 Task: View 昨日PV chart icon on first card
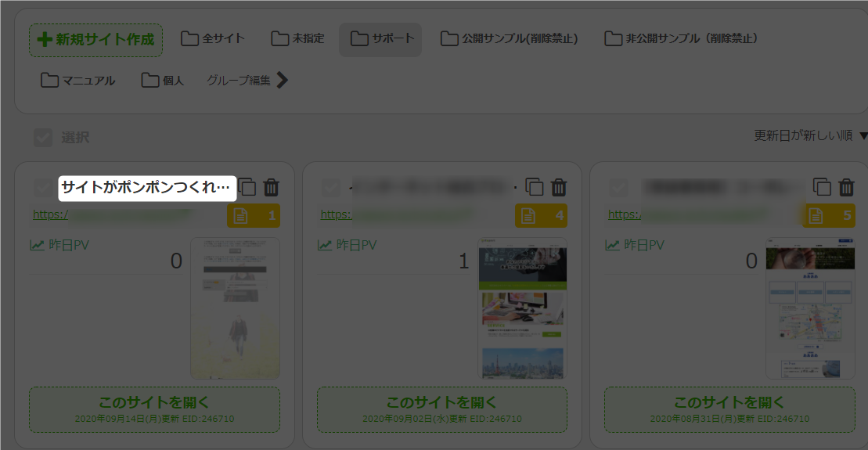click(37, 245)
